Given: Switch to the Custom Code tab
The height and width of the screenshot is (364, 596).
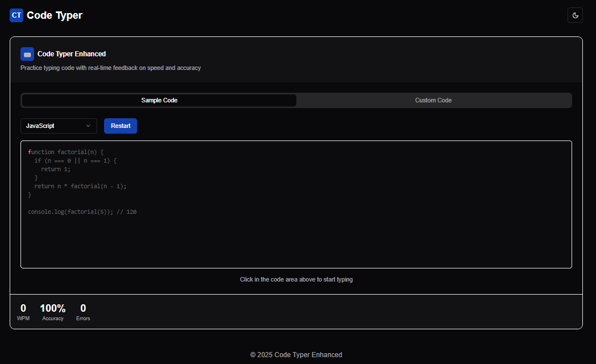Looking at the screenshot, I should tap(433, 100).
